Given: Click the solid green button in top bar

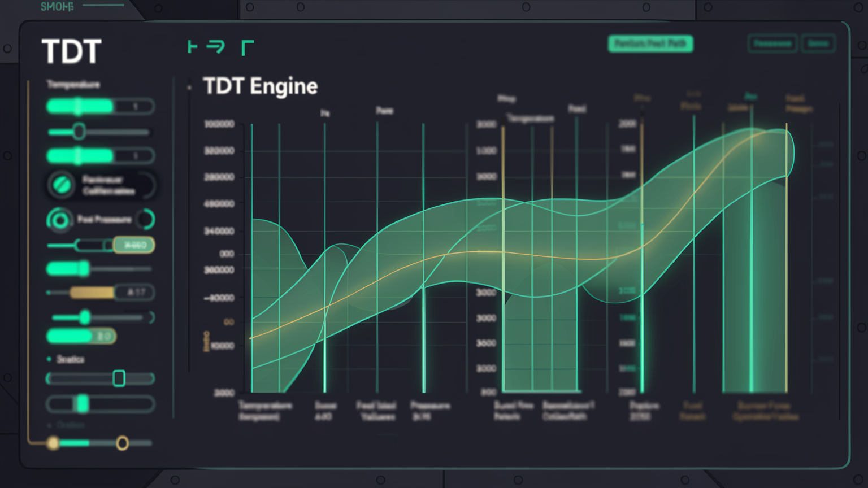Looking at the screenshot, I should tap(650, 43).
